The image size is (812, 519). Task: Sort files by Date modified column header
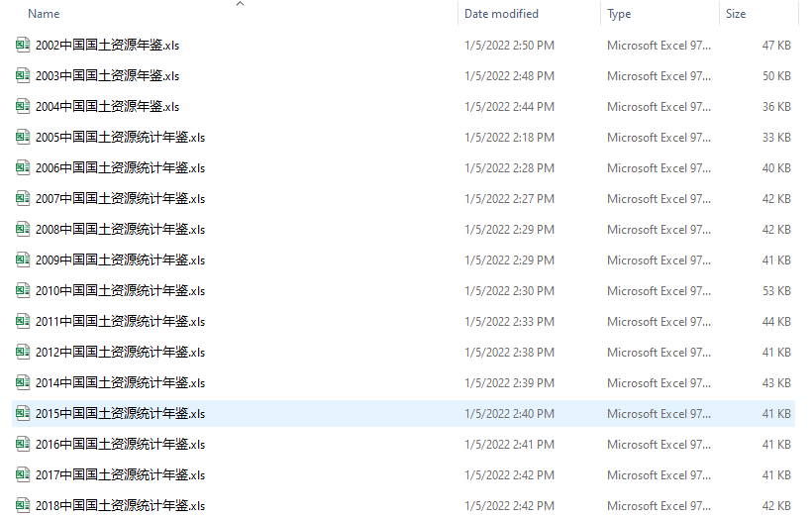(501, 14)
